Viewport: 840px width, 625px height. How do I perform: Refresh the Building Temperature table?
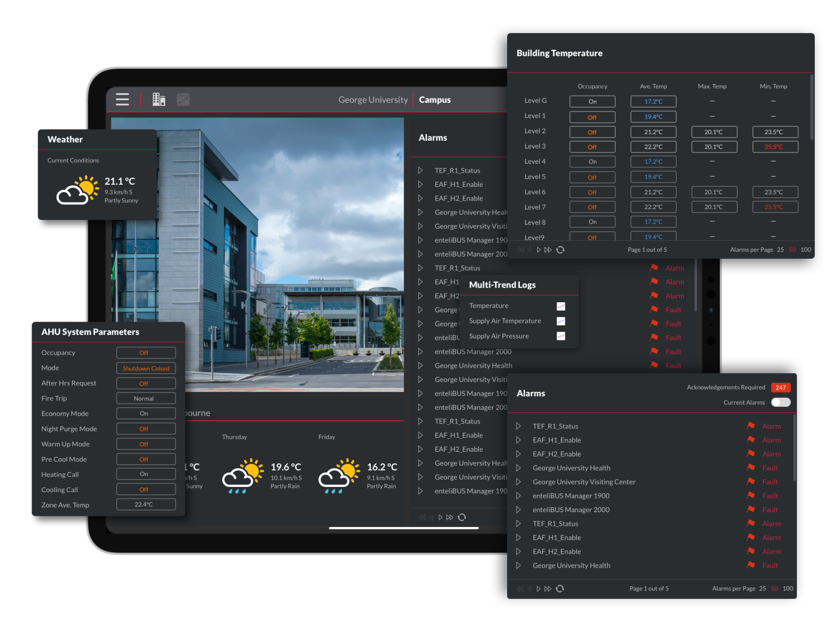tap(560, 250)
